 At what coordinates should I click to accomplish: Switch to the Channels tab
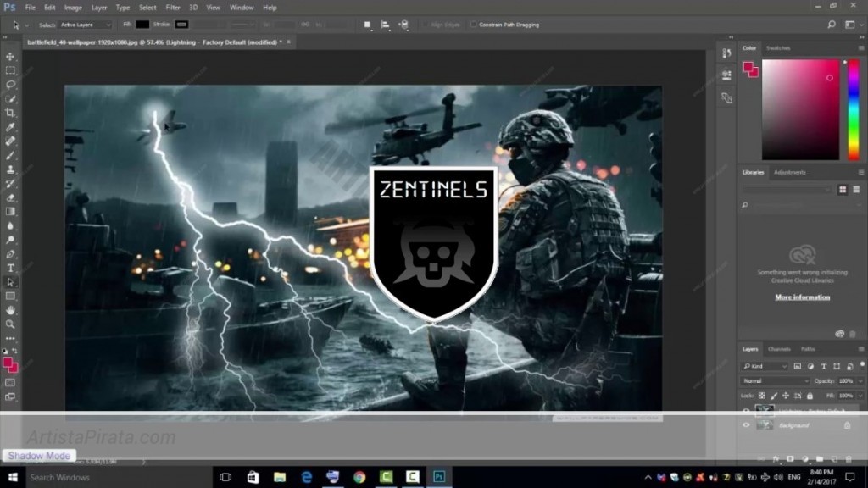(x=779, y=349)
